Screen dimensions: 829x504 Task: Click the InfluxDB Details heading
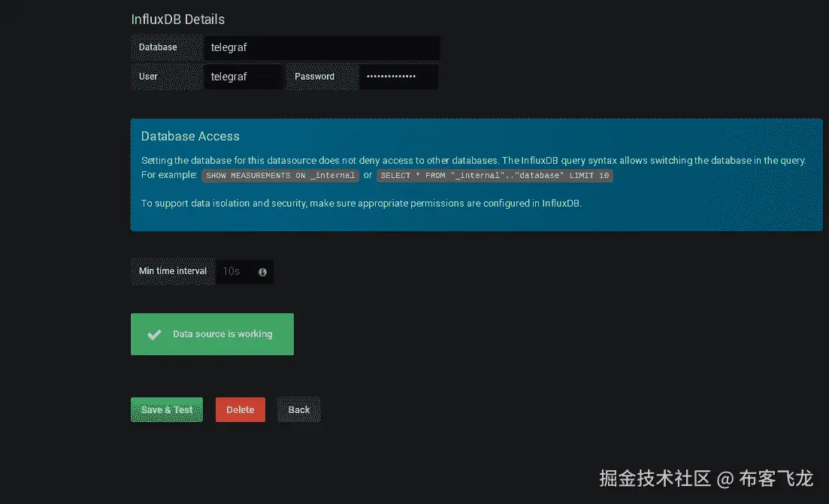[177, 20]
